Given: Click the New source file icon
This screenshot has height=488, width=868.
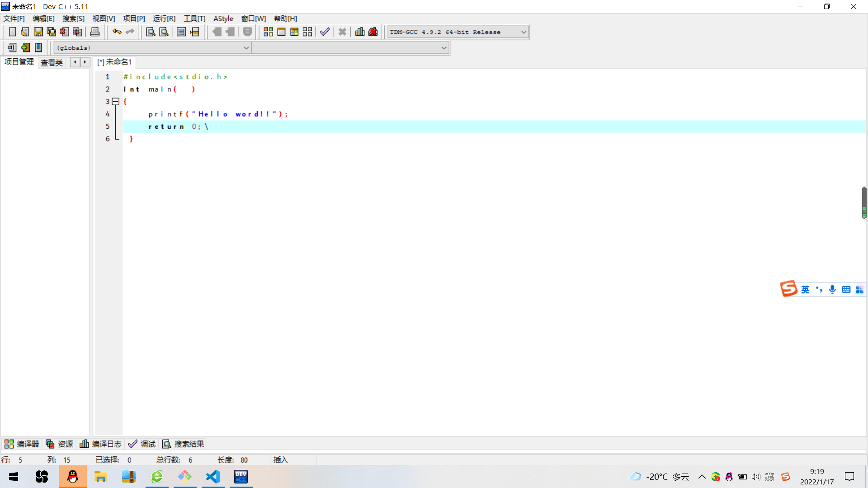Looking at the screenshot, I should click(x=12, y=32).
